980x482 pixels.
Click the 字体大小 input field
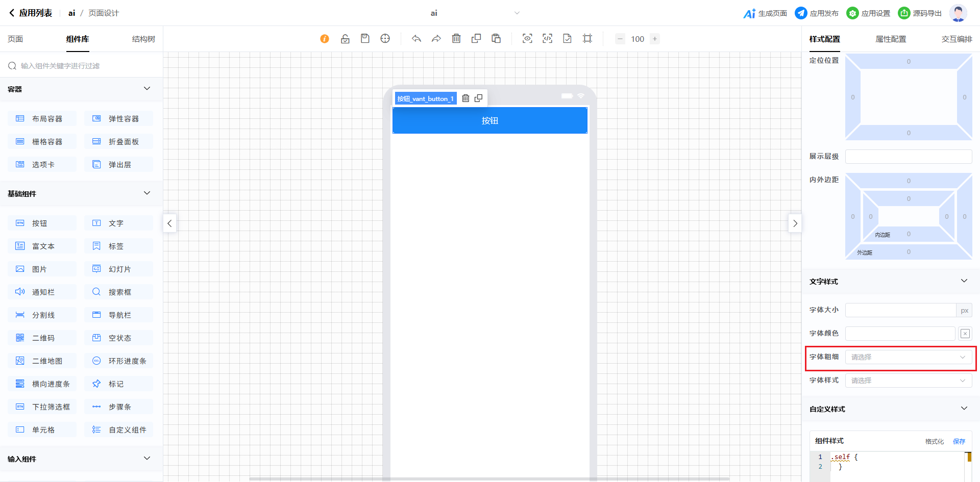tap(900, 310)
